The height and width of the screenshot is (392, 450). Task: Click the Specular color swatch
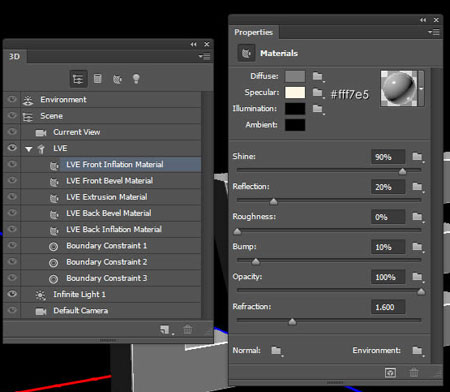(x=295, y=92)
